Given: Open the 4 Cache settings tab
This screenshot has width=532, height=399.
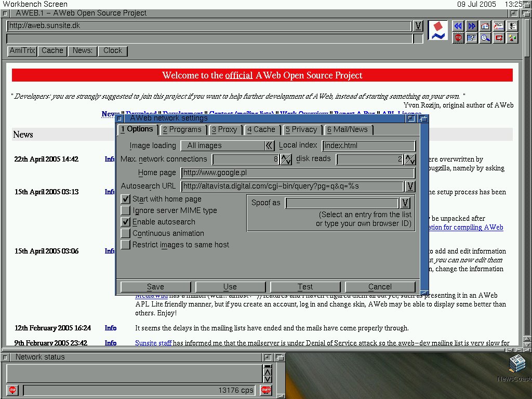Looking at the screenshot, I should click(x=261, y=129).
